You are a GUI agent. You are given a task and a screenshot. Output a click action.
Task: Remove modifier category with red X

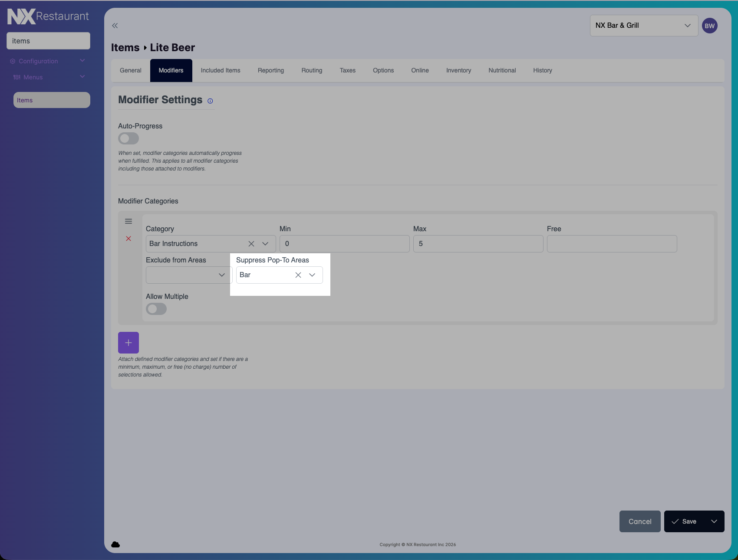click(x=128, y=239)
